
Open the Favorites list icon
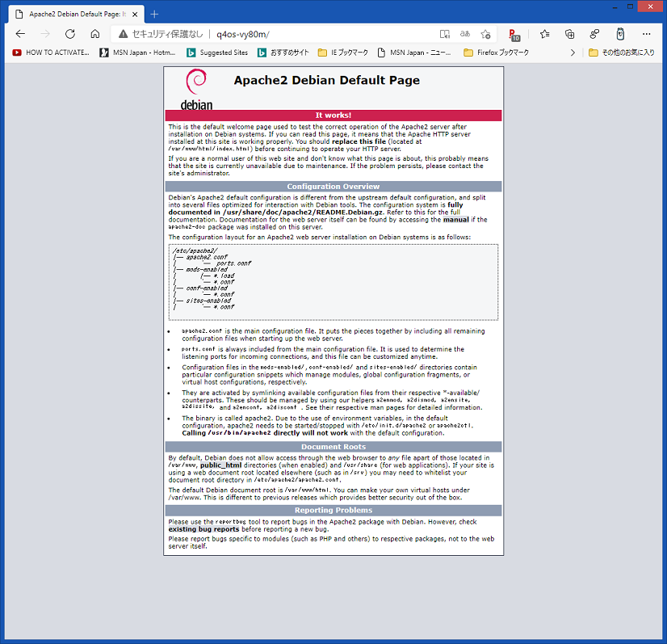(x=544, y=34)
